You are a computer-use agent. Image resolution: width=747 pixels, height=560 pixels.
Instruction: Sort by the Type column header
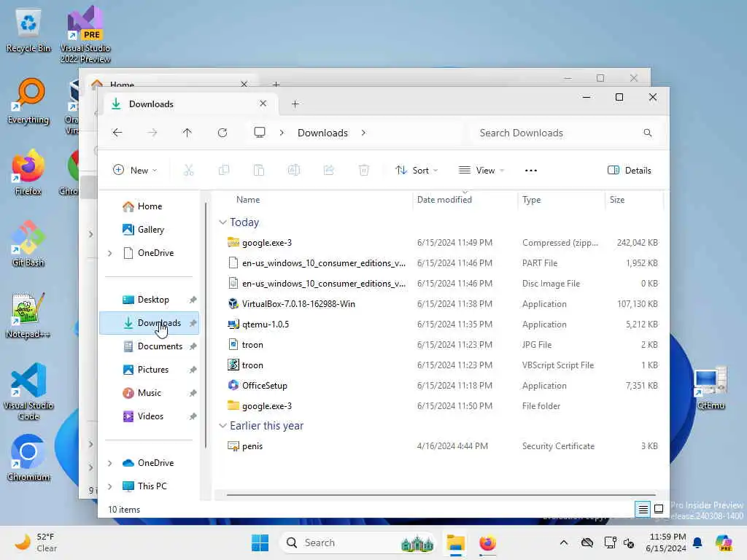click(531, 200)
